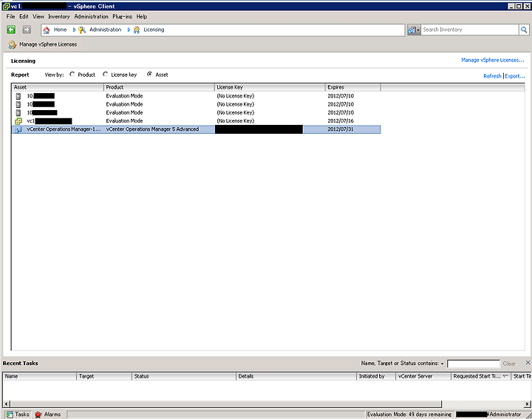Click the gray Forward navigation arrow
The height and width of the screenshot is (419, 532).
pyautogui.click(x=27, y=30)
